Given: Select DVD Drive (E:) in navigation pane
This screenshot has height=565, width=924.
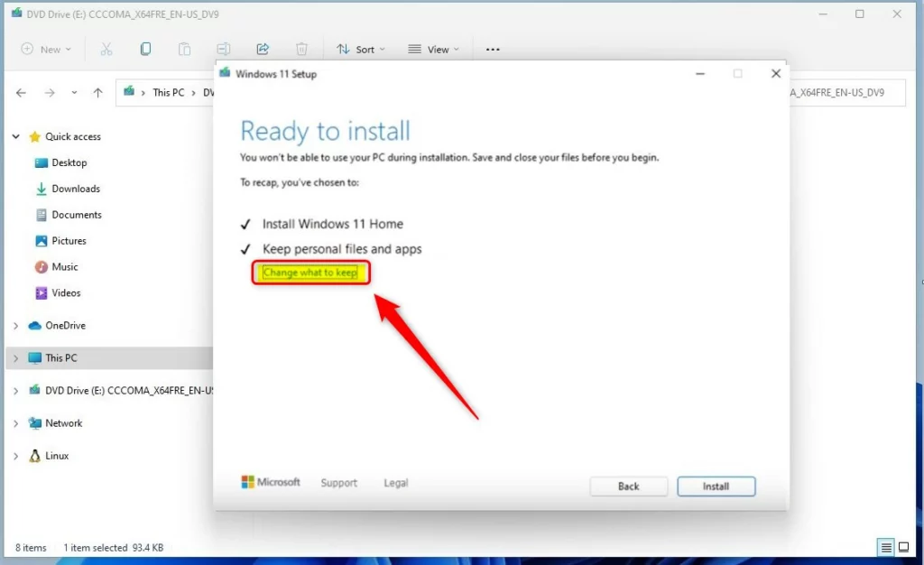Looking at the screenshot, I should click(x=129, y=390).
